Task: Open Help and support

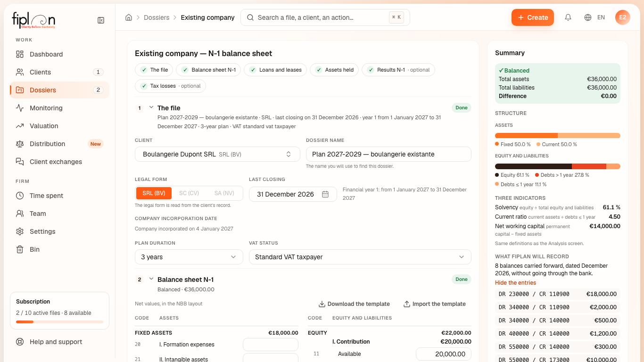Action: (x=59, y=342)
